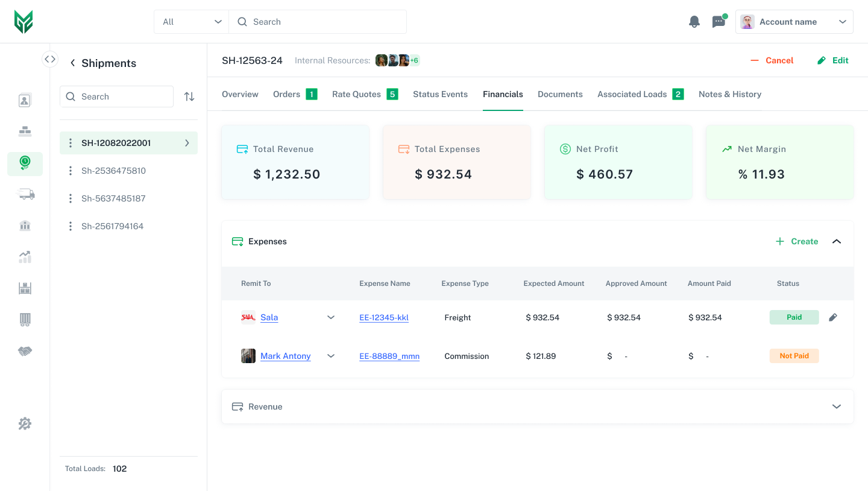Open the chat messages icon
Viewport: 868px width, 491px height.
pos(719,22)
